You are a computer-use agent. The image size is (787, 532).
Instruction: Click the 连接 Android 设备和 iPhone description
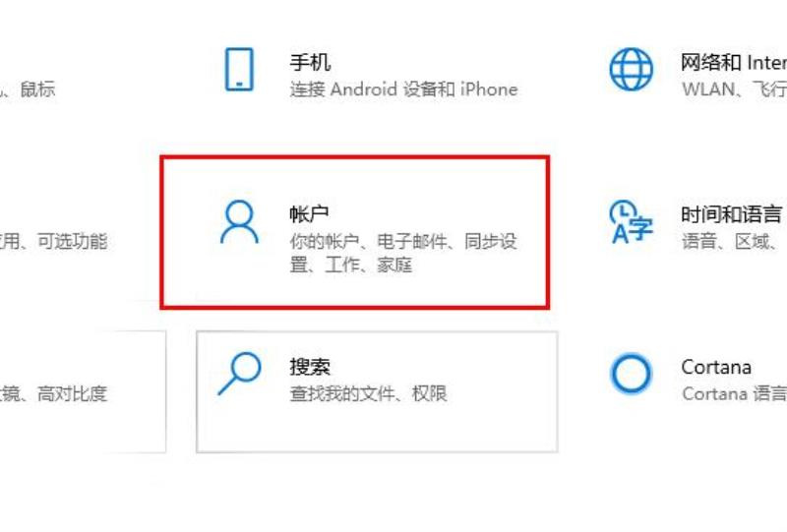403,89
